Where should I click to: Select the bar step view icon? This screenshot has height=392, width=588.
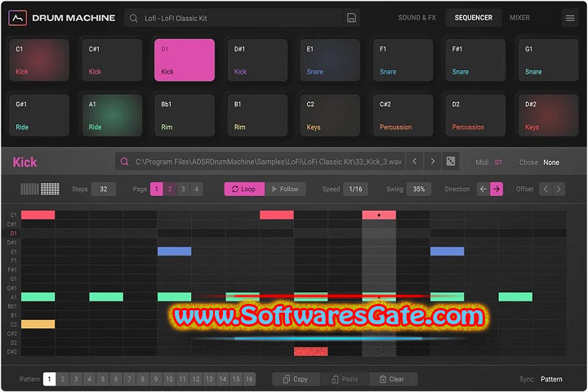[29, 189]
